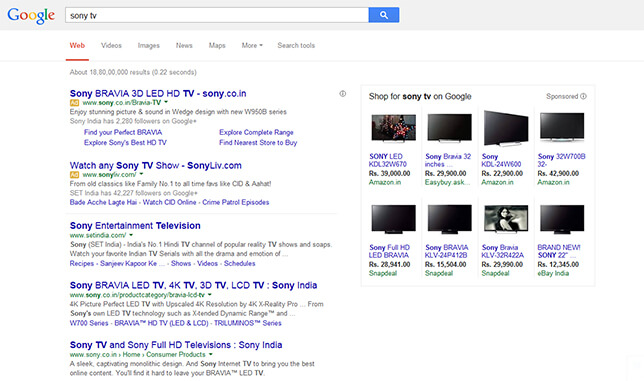Viewport: 644px width, 381px height.
Task: Open Sony Entertainment Television result
Action: click(135, 225)
